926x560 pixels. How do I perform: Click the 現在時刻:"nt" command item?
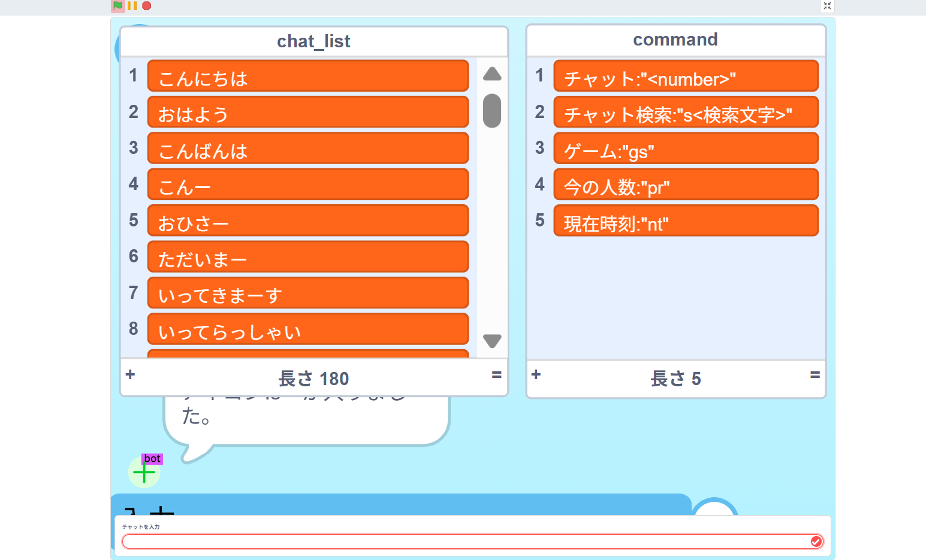[686, 221]
